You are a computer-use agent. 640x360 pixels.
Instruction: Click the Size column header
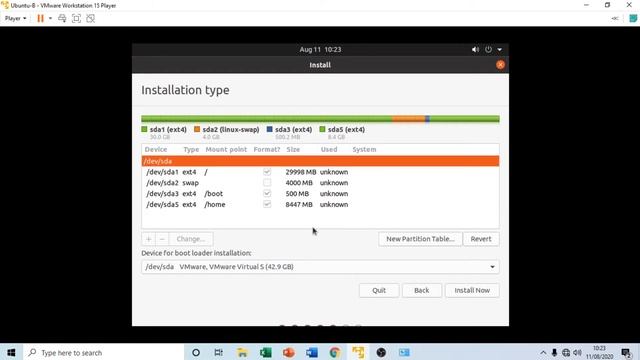293,149
